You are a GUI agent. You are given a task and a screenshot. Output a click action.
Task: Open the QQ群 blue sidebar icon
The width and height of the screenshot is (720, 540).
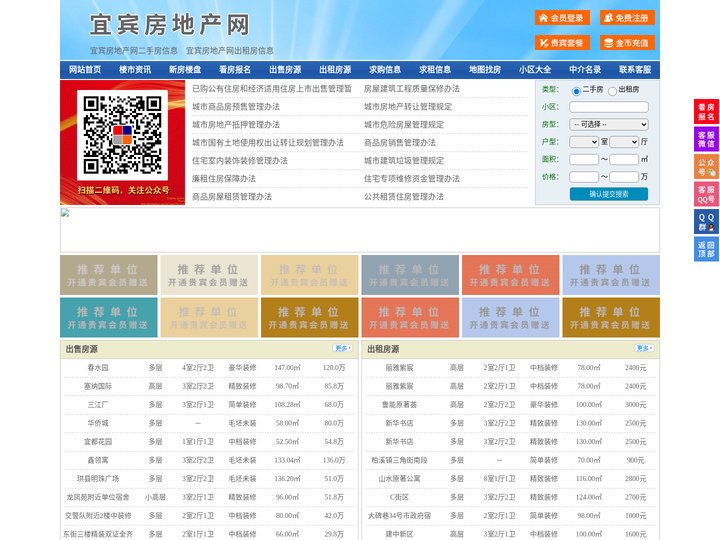pyautogui.click(x=706, y=222)
